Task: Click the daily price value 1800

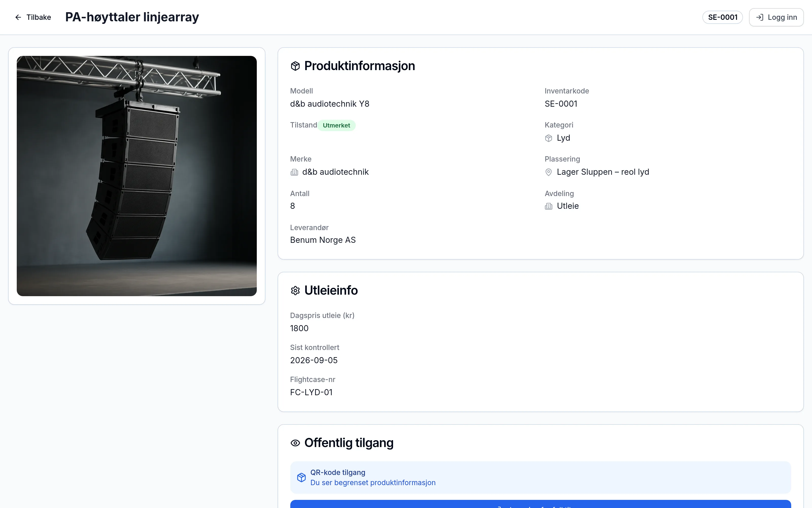Action: click(x=299, y=328)
